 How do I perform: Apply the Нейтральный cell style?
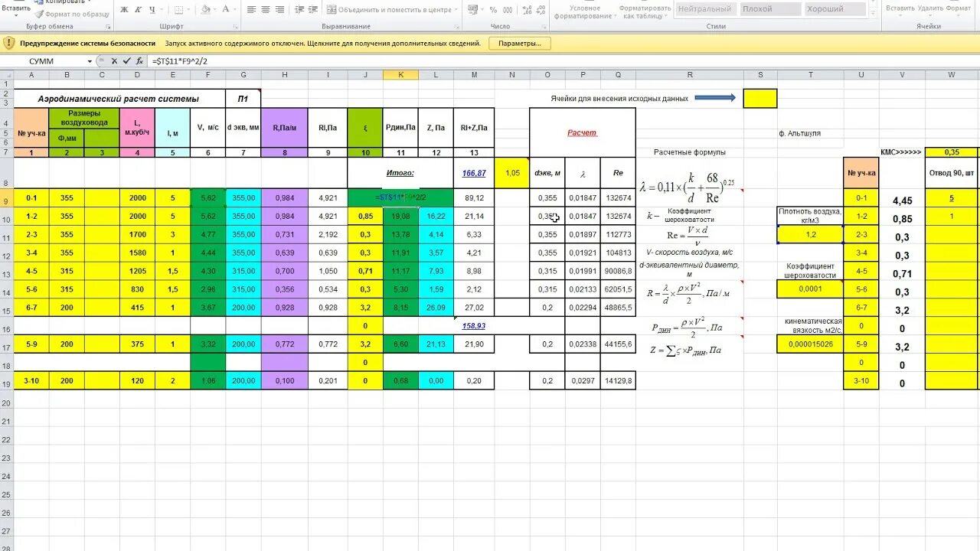click(x=704, y=9)
